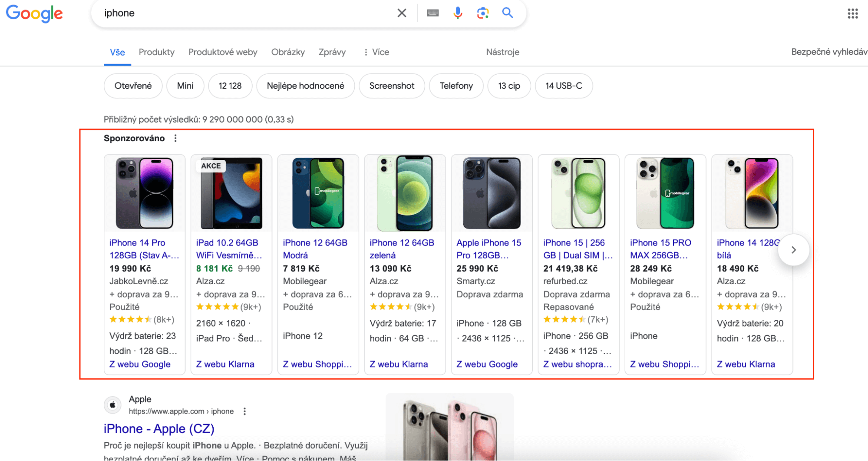Open iPhone 14 128GB bílá listing

pos(748,249)
